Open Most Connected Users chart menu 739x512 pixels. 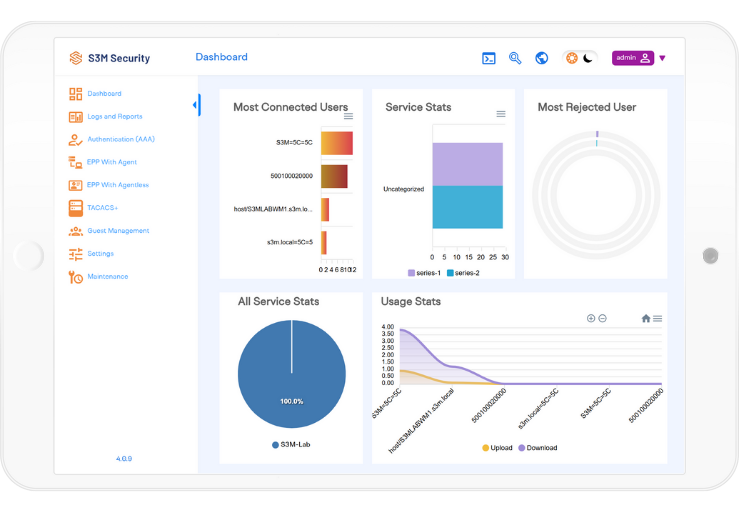point(348,116)
